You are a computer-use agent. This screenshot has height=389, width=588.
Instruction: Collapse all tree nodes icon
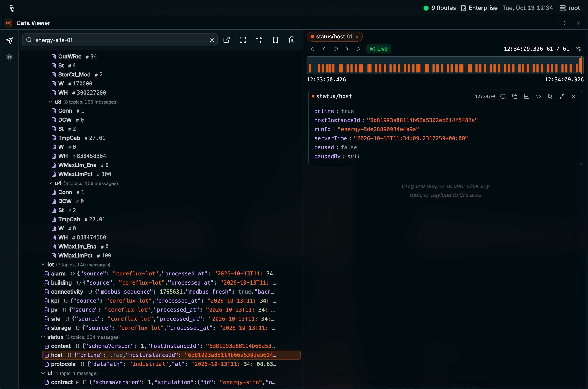pos(259,40)
